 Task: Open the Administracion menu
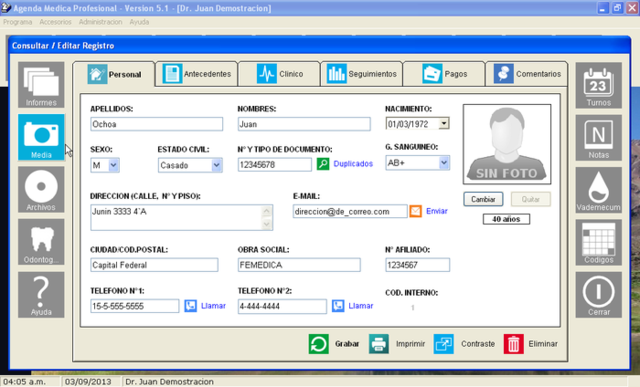click(100, 22)
